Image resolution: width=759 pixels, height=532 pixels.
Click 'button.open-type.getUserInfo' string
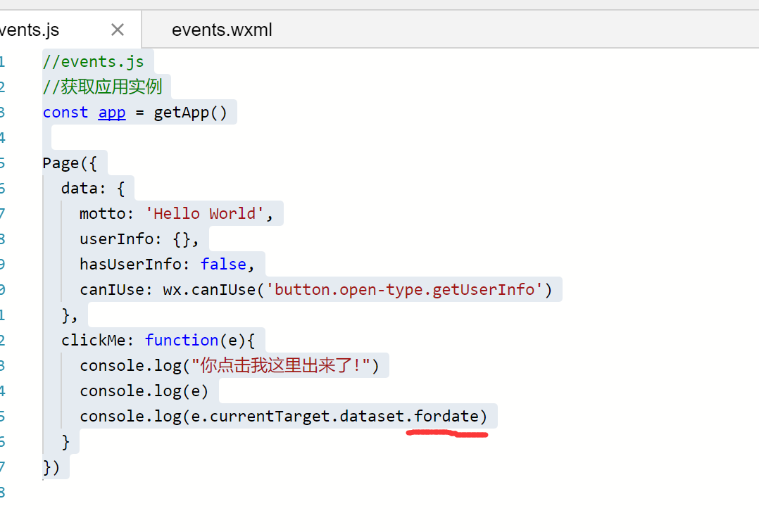click(x=403, y=289)
